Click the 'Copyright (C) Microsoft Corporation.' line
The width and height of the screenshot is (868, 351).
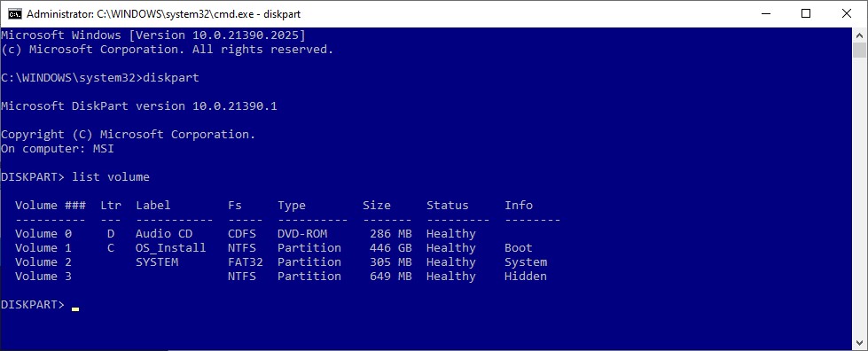(x=129, y=135)
